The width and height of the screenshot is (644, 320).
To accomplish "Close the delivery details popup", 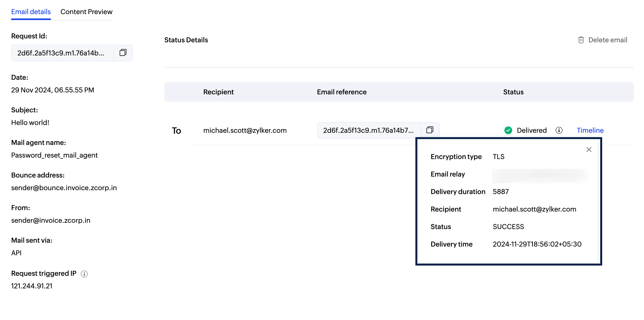I will point(589,150).
